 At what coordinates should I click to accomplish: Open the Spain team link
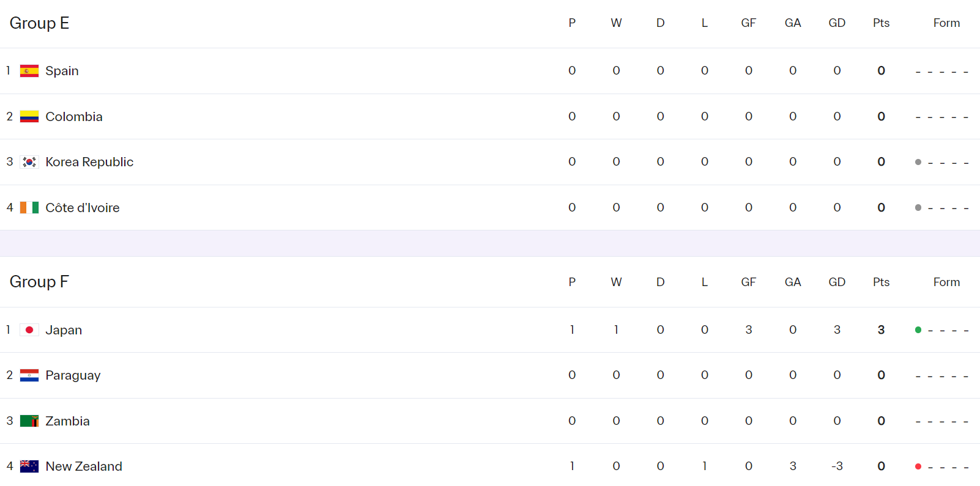pyautogui.click(x=62, y=71)
